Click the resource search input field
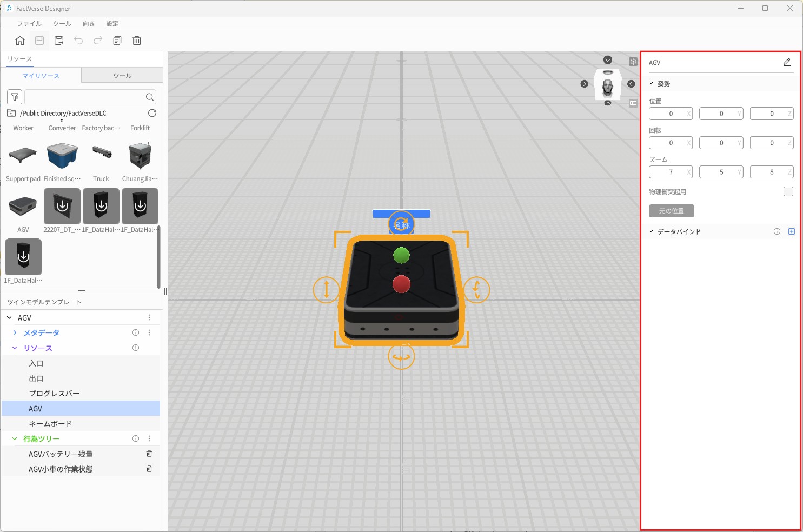Image resolution: width=803 pixels, height=532 pixels. click(x=84, y=97)
